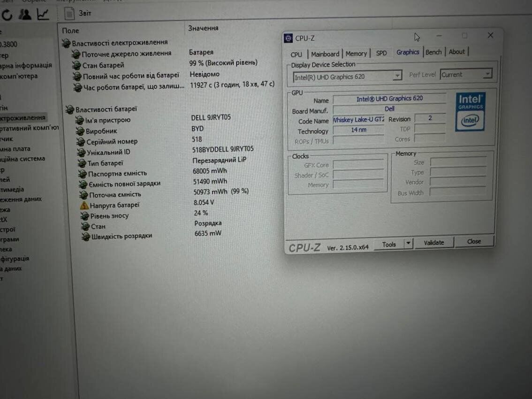Click the Intel Graphics logo image
The height and width of the screenshot is (399, 532).
[x=470, y=112]
